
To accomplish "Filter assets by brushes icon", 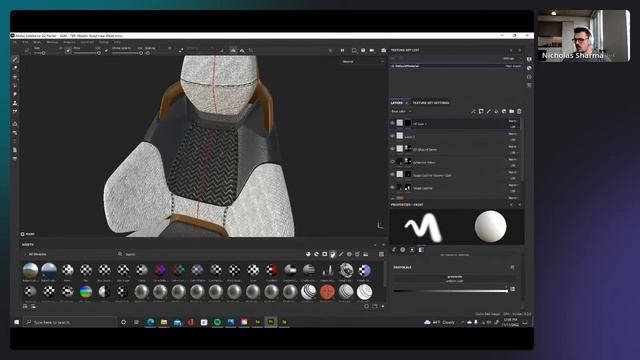I will 341,254.
